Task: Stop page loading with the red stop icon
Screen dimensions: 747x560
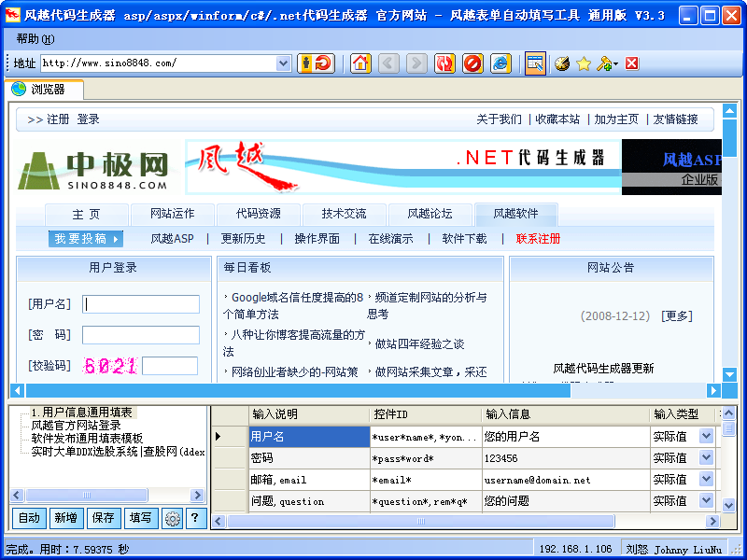Action: (472, 63)
